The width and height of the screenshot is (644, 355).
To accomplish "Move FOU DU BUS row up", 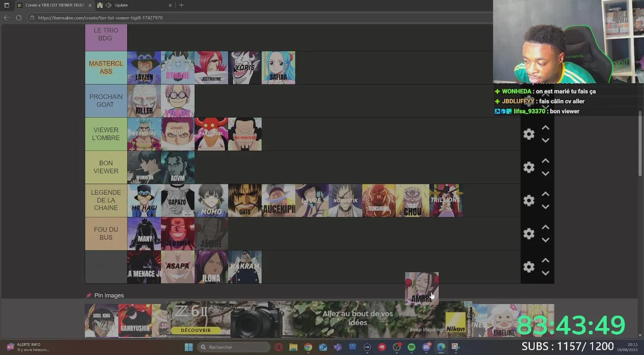I will 545,227.
